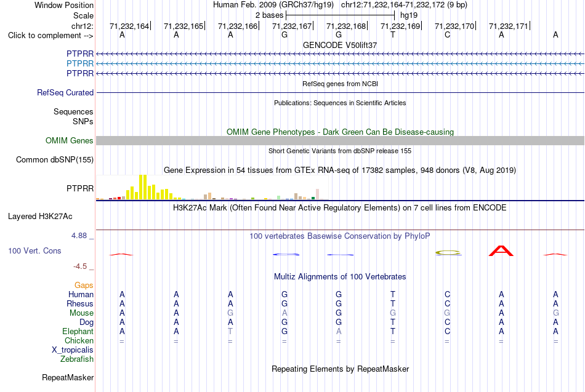Click the GENCODE V50lift37 track title

[340, 45]
